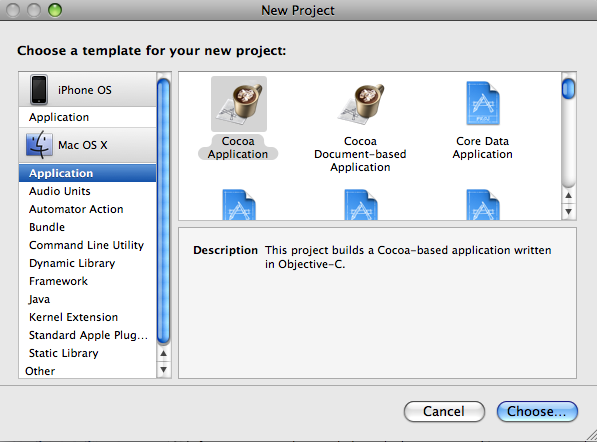Screen dimensions: 597x442
Task: Choose the Core Data Application icon
Action: (483, 103)
